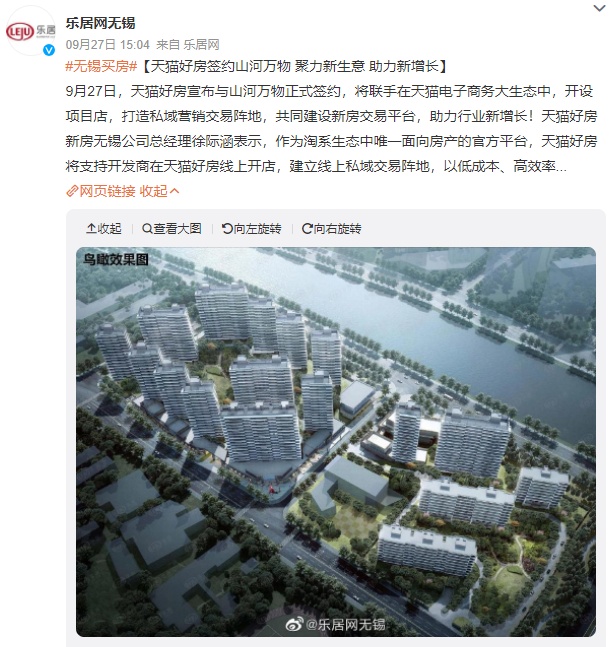Open the Leju avatar profile image

(x=30, y=32)
